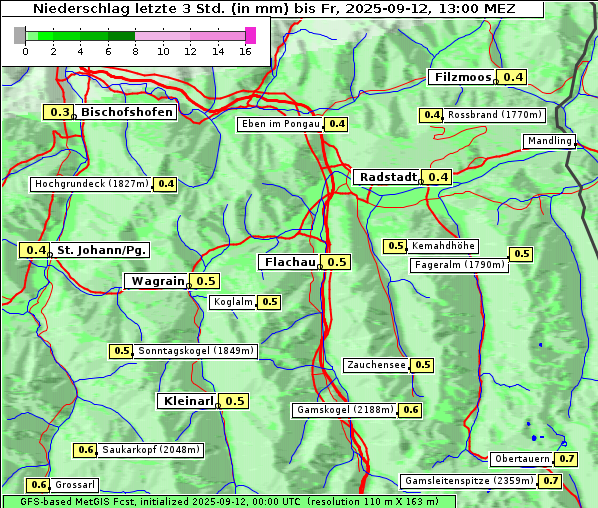This screenshot has height=508, width=598.
Task: Click the Bischofshofen town label
Action: pyautogui.click(x=126, y=112)
